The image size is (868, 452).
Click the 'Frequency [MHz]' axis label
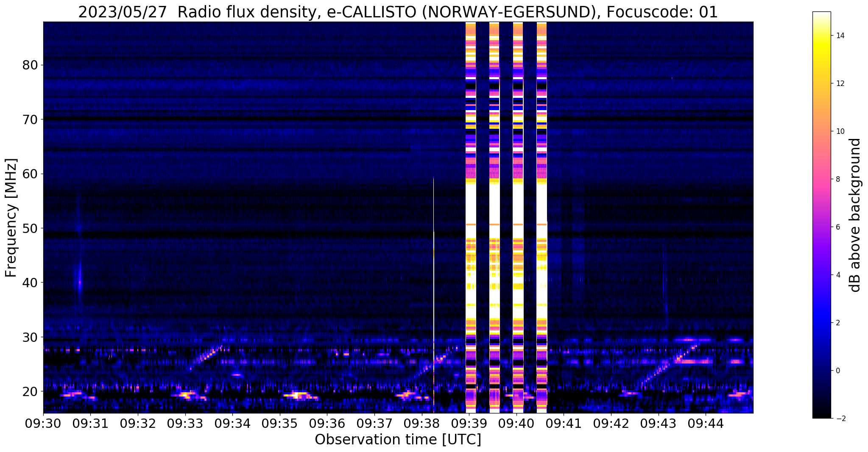(11, 218)
